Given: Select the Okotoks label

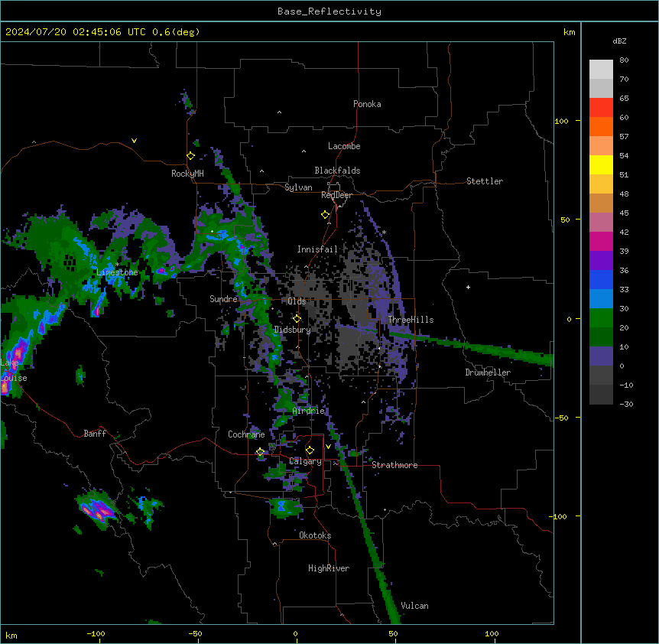Looking at the screenshot, I should 315,535.
